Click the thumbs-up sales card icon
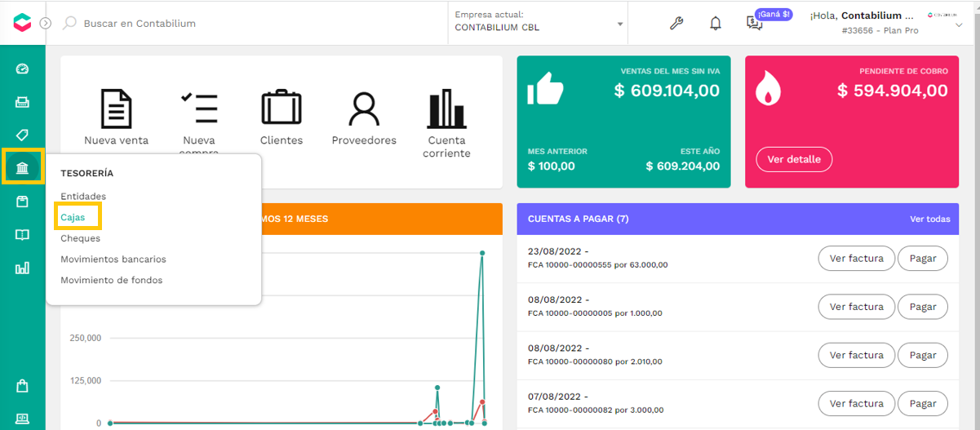980x430 pixels. (546, 88)
